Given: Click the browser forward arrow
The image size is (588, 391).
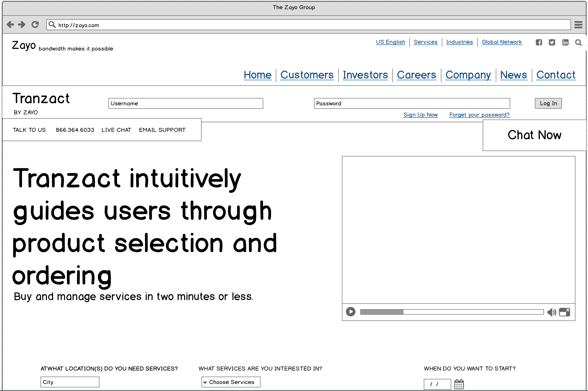Looking at the screenshot, I should coord(22,24).
